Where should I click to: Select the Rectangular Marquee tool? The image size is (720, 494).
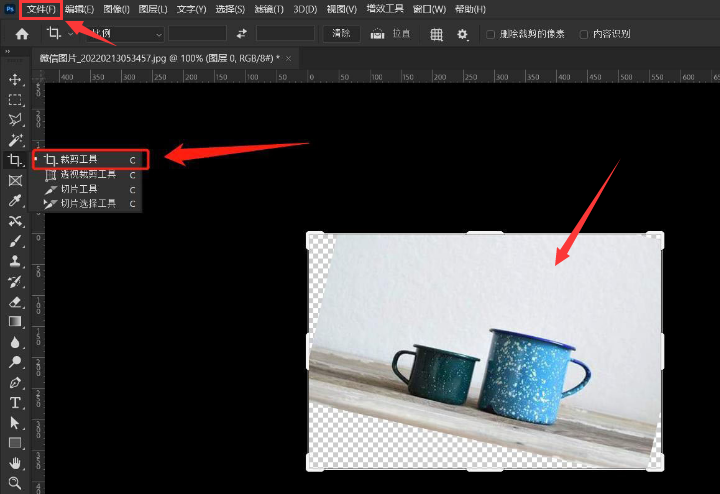[15, 100]
